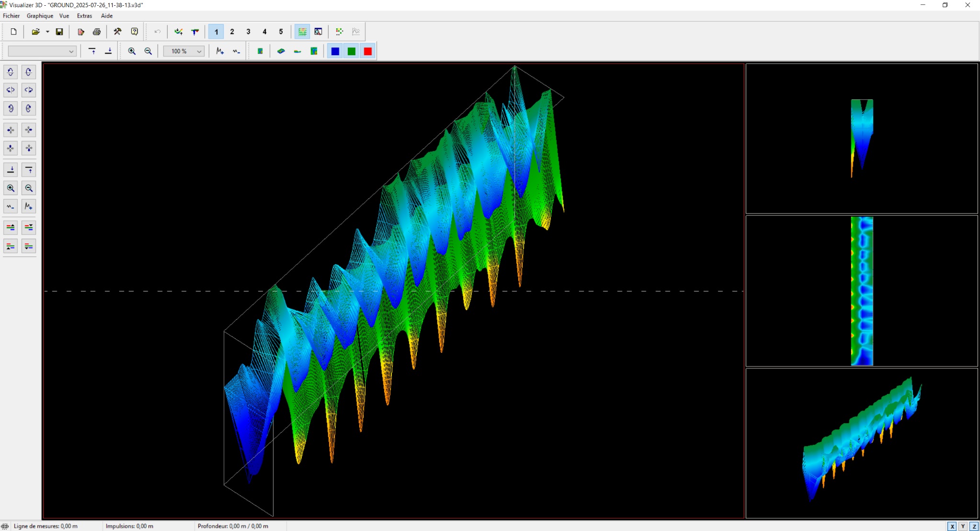Click the first rotate icon in sidebar

point(11,72)
